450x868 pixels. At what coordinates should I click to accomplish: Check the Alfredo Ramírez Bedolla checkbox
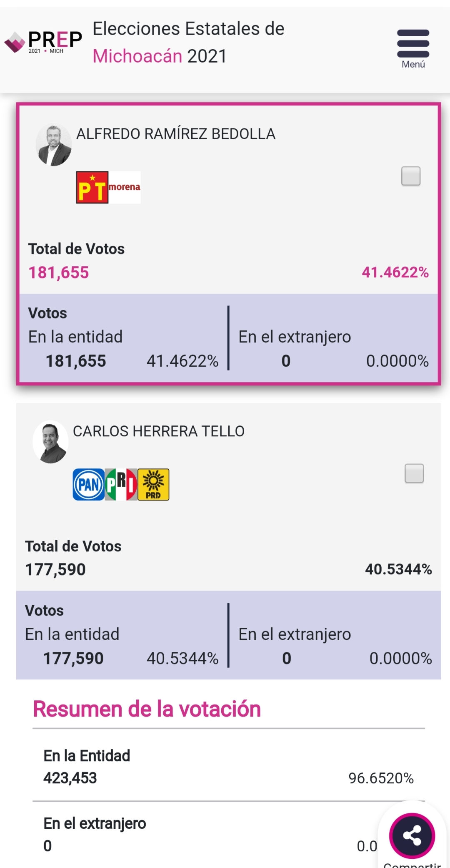point(411,176)
